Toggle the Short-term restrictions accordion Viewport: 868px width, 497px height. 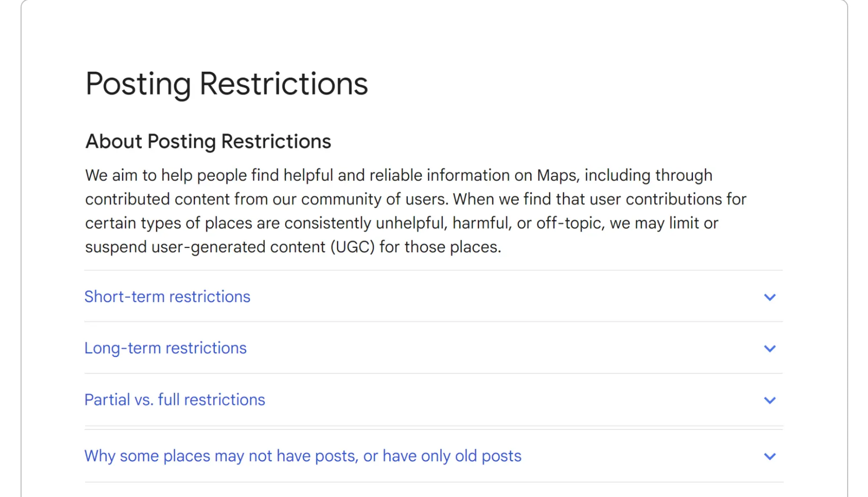click(x=167, y=297)
